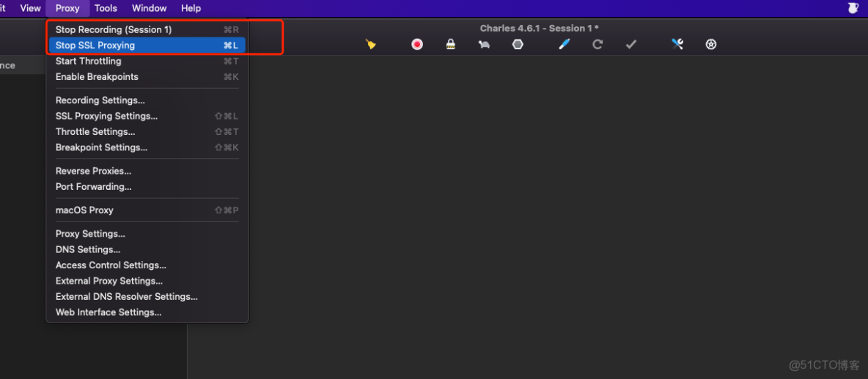Toggle macOS Proxy menu item

pyautogui.click(x=147, y=210)
